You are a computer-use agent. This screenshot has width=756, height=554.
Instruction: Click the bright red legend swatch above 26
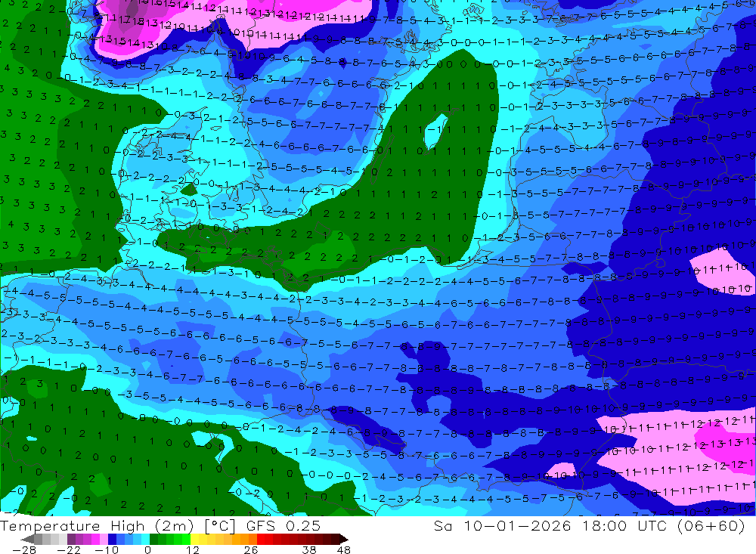tap(260, 539)
